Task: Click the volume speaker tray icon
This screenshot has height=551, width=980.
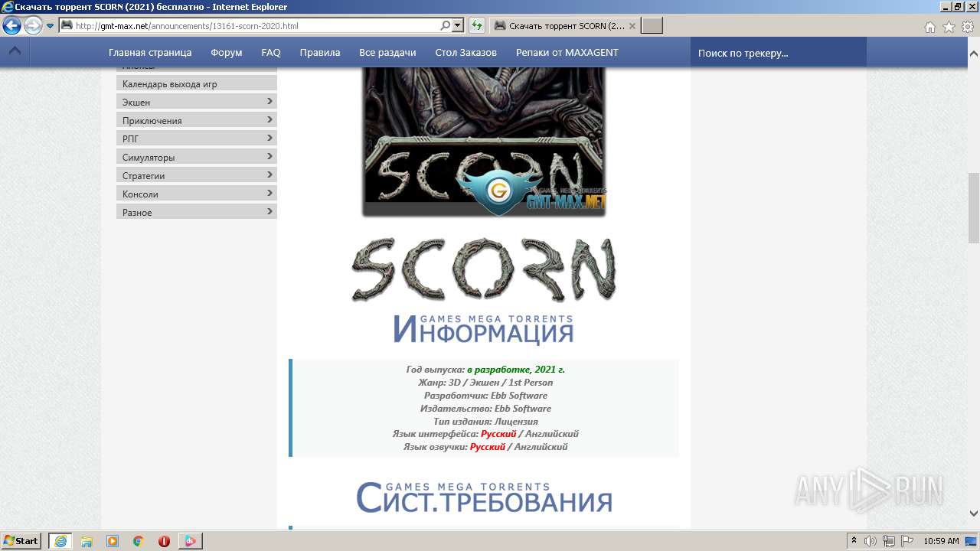Action: pos(871,541)
